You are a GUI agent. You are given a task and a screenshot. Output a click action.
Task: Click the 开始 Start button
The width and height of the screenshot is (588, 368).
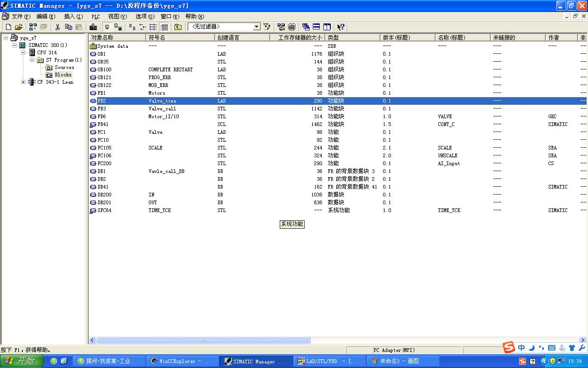[22, 361]
